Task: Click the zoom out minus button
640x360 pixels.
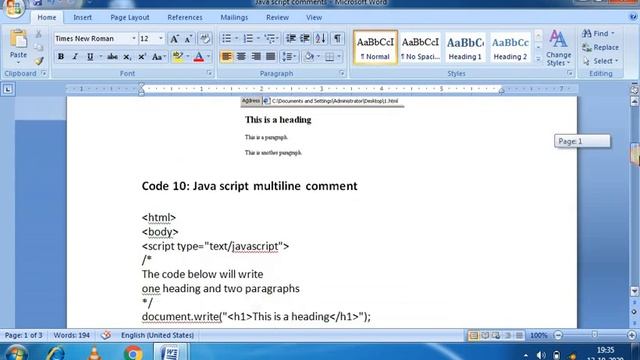Action: tap(558, 336)
